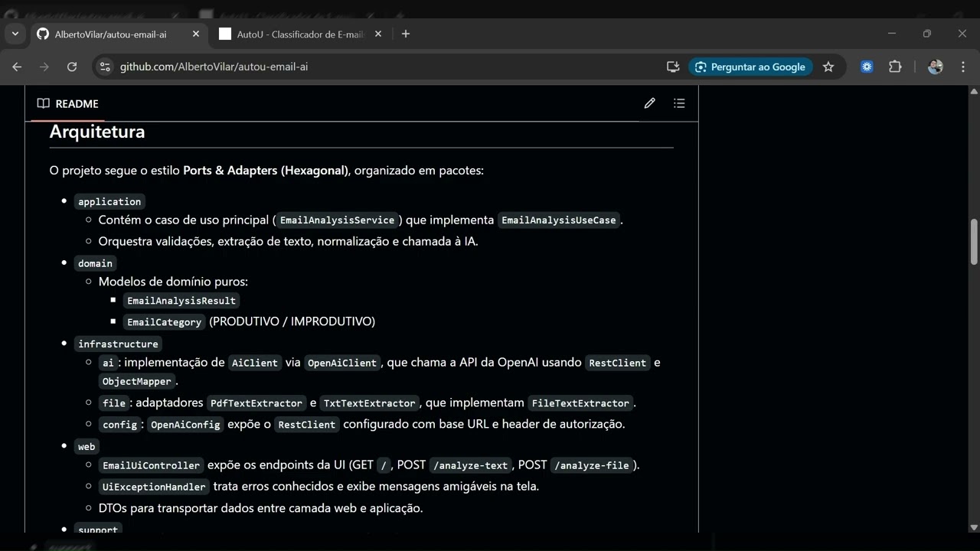The height and width of the screenshot is (551, 980).
Task: Open the blue gear extension icon
Action: click(x=867, y=67)
